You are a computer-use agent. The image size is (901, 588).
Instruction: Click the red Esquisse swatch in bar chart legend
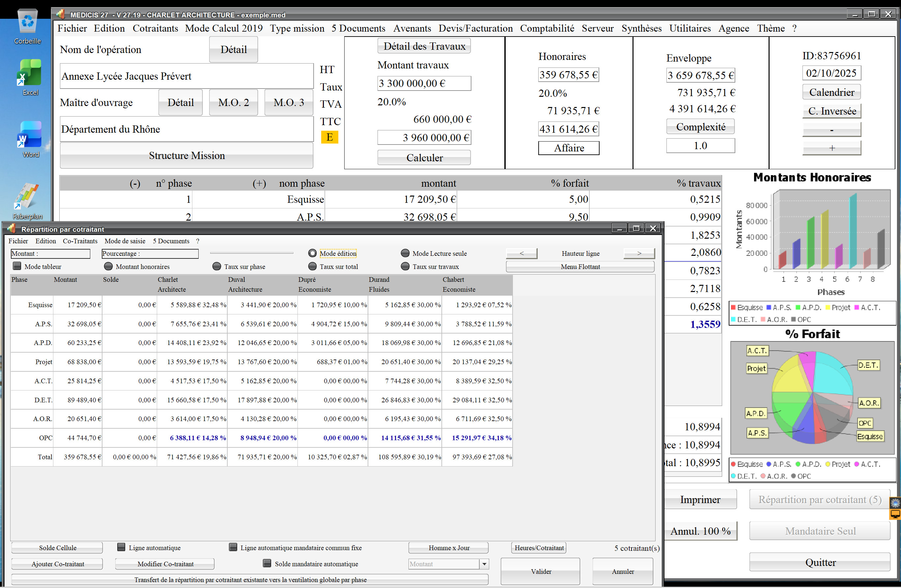coord(733,307)
